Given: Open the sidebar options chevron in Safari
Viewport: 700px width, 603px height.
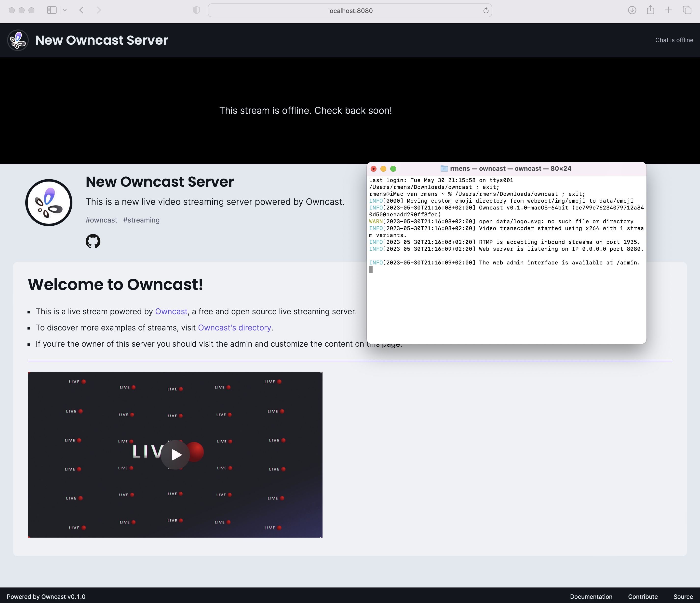Looking at the screenshot, I should (x=65, y=10).
